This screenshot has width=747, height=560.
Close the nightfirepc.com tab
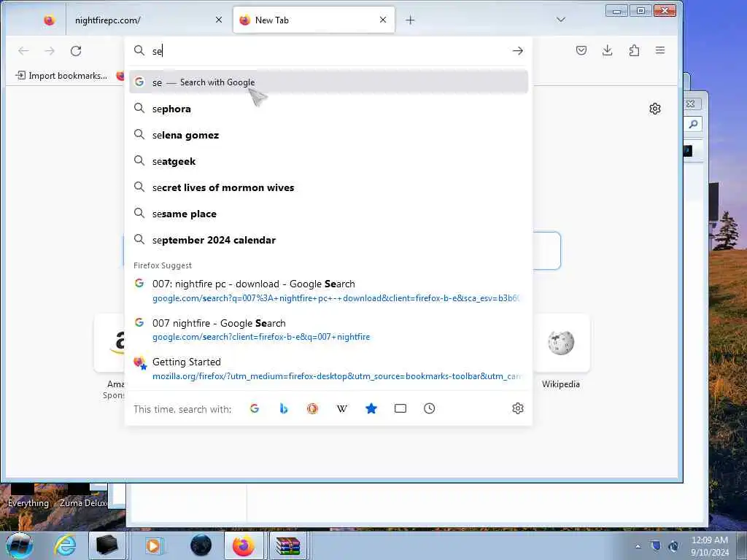click(x=219, y=20)
